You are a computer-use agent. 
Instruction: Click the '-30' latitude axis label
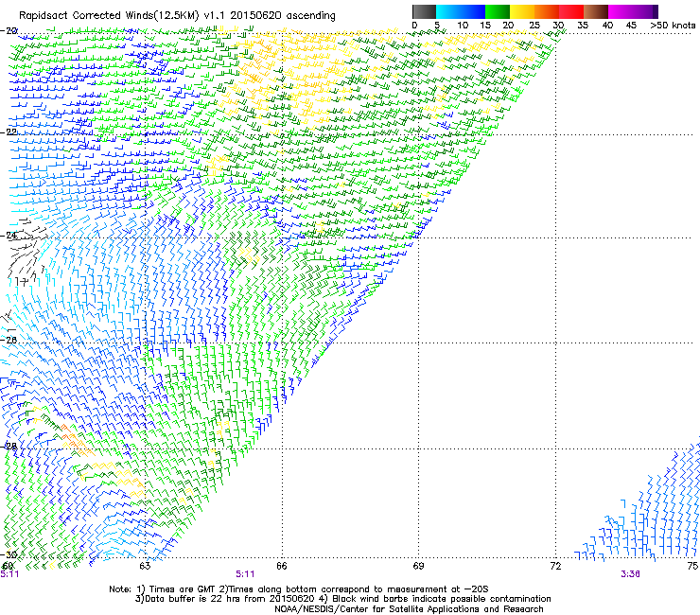click(9, 554)
